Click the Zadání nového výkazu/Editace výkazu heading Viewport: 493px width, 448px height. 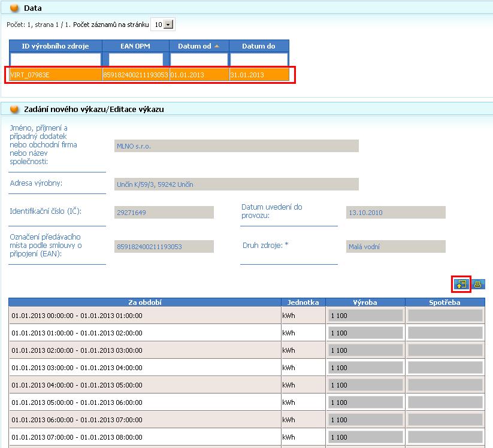click(x=94, y=110)
